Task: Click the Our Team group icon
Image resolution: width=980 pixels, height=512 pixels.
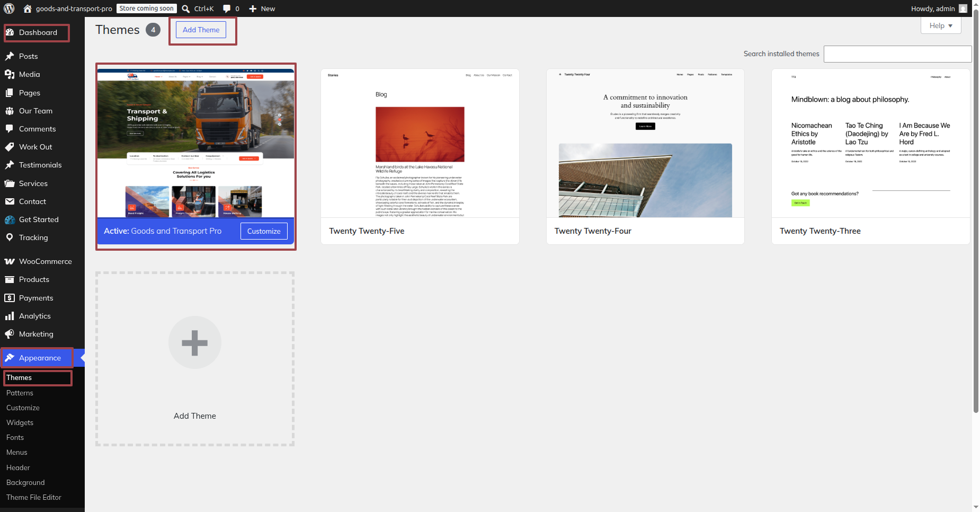Action: pos(10,111)
